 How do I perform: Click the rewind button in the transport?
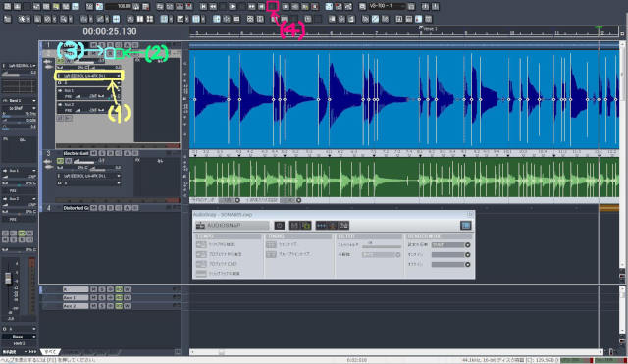coord(213,7)
